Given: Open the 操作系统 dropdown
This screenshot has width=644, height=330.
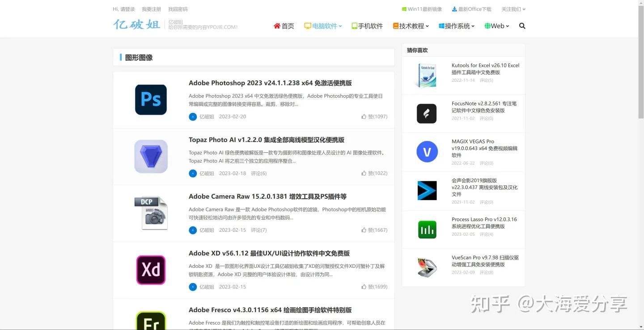Looking at the screenshot, I should pos(456,26).
